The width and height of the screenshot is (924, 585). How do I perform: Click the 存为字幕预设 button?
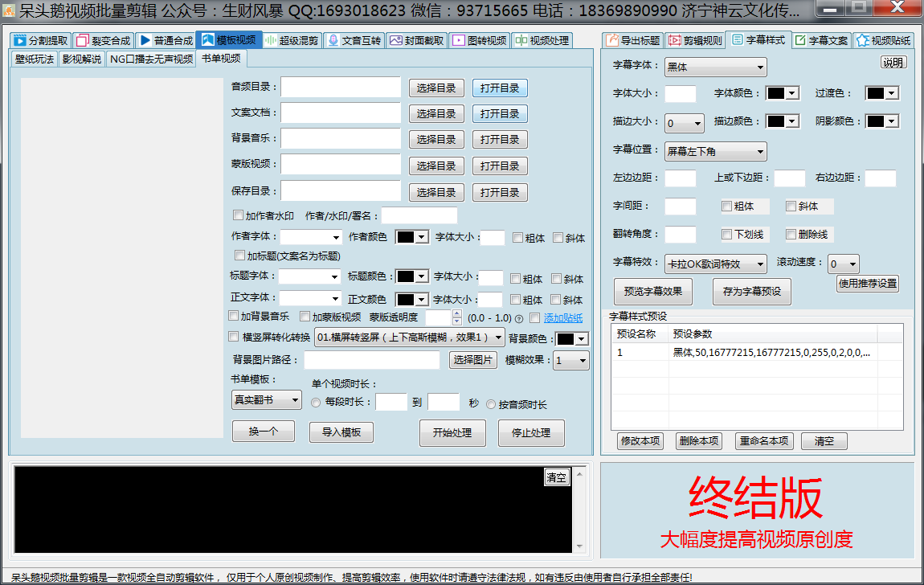(752, 292)
